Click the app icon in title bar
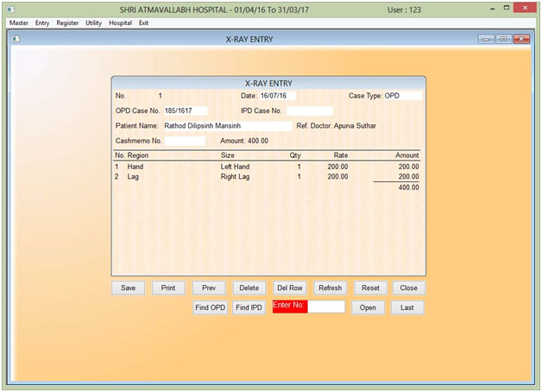542x392 pixels. (9, 8)
